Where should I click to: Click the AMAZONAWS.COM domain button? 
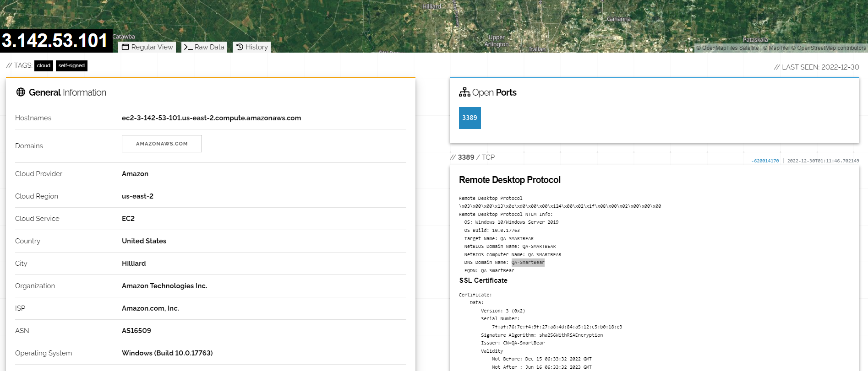(x=162, y=144)
